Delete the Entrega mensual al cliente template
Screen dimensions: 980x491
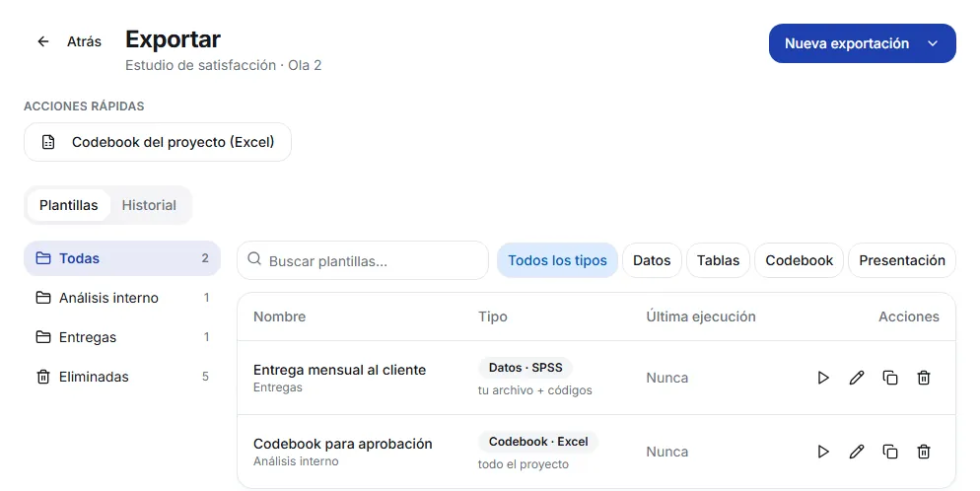point(924,378)
